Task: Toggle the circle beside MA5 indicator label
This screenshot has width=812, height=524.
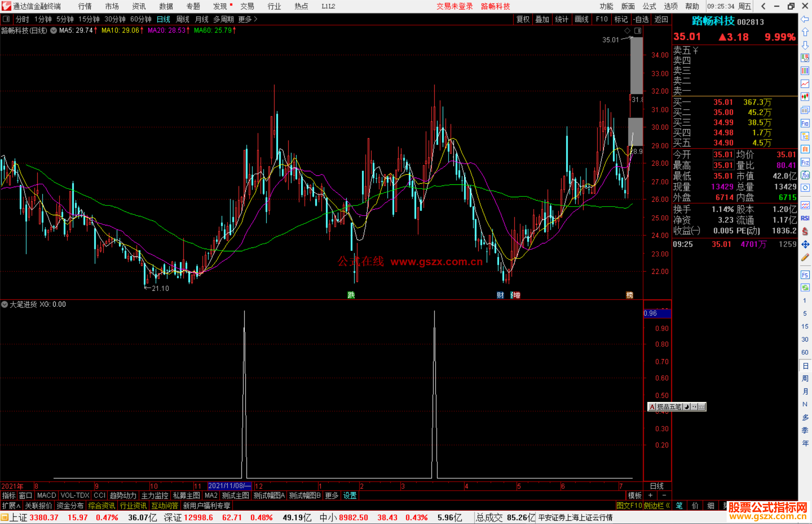Action: tap(53, 30)
